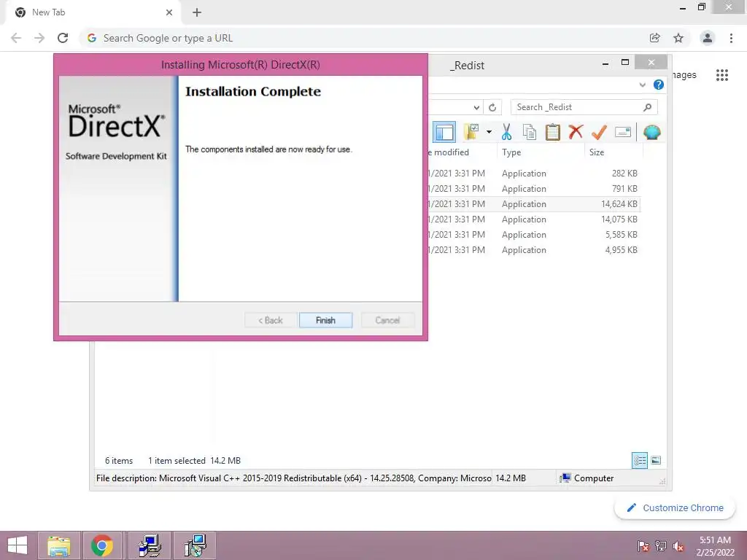Refresh the _Redist folder view
Image resolution: width=747 pixels, height=560 pixels.
tap(492, 108)
